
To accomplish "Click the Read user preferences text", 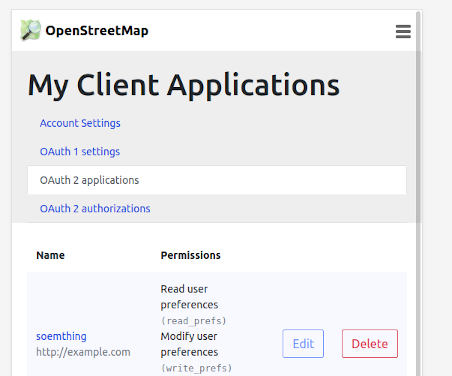I will 189,297.
